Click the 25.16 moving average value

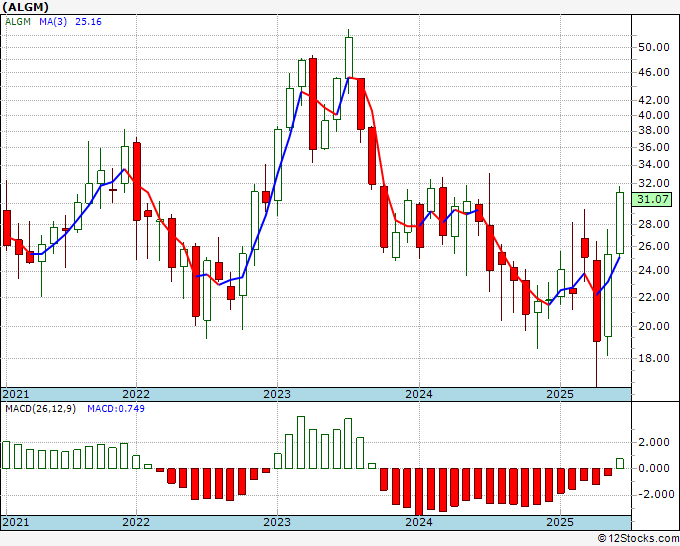88,22
